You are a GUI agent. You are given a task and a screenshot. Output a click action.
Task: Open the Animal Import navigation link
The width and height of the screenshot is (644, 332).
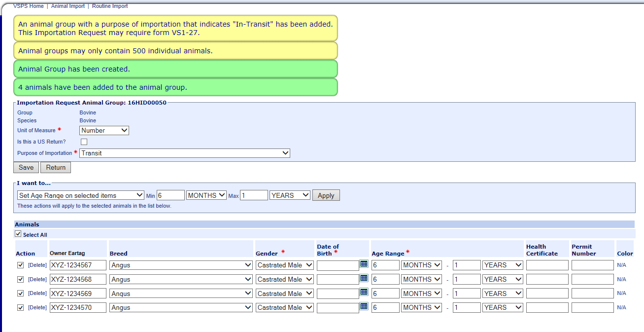tap(68, 6)
